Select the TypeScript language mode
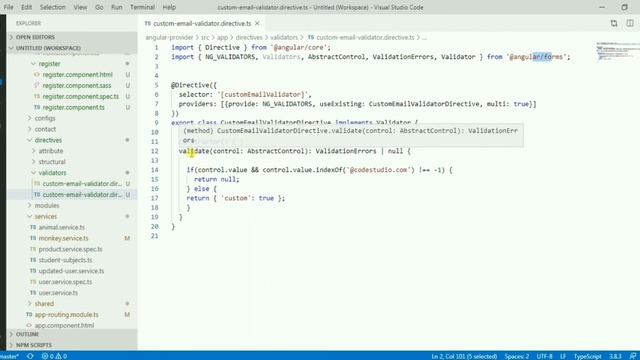This screenshot has width=640, height=360. 587,356
